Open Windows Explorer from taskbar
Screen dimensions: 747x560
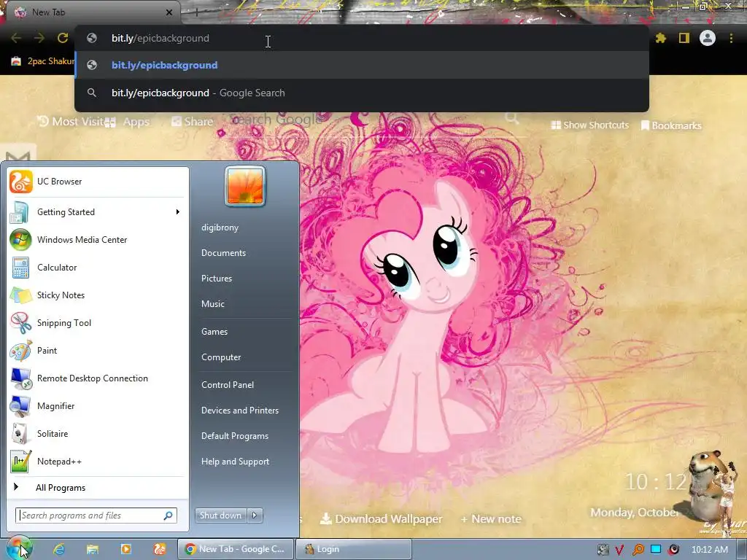(93, 549)
